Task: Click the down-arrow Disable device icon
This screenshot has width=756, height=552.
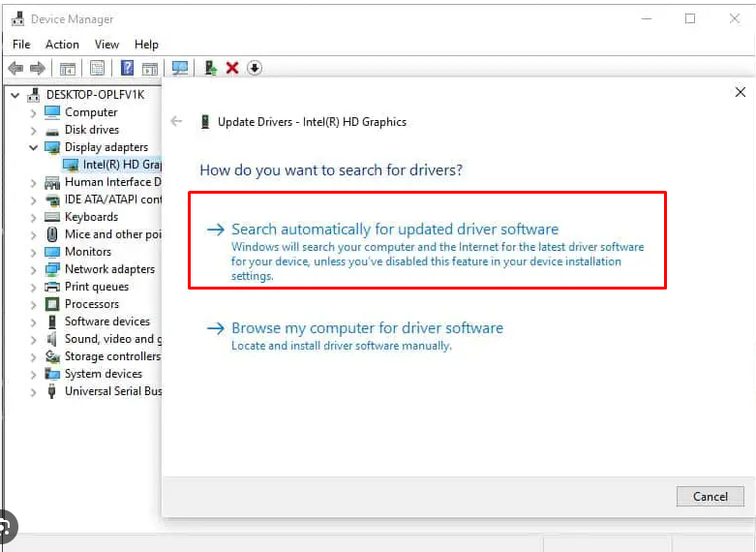Action: pos(255,68)
